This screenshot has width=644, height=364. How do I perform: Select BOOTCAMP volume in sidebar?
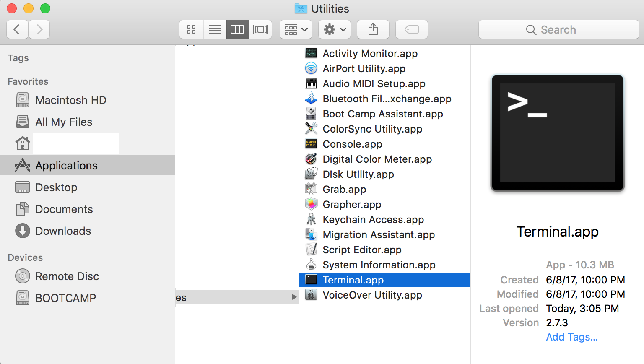pyautogui.click(x=88, y=298)
